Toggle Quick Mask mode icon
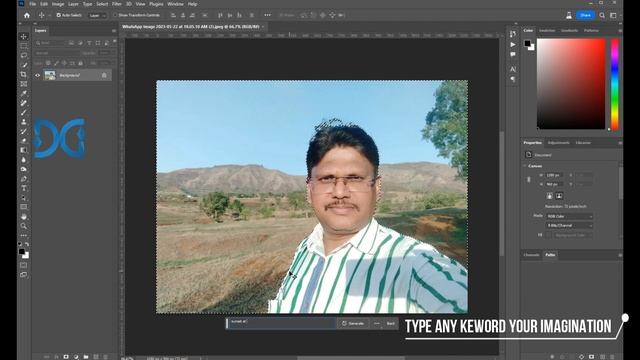This screenshot has height=360, width=640. click(24, 265)
